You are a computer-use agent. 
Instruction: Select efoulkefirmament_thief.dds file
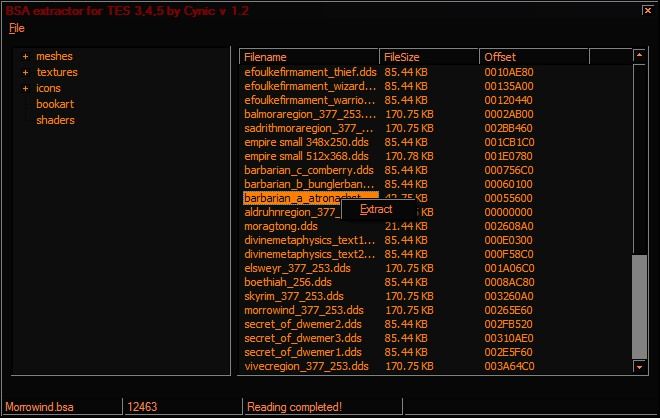pos(310,72)
